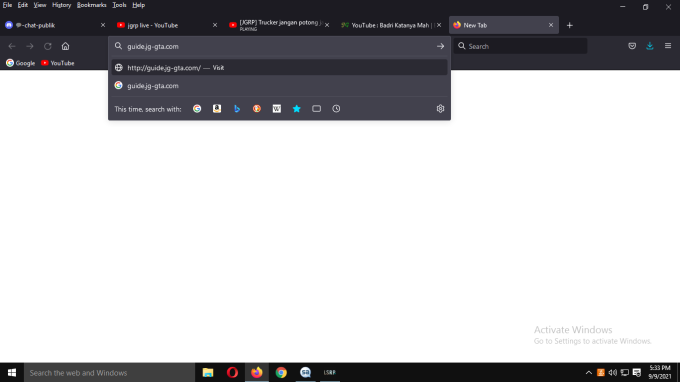Close the jgrp live - YouTube tab
This screenshot has width=680, height=382.
coord(215,25)
